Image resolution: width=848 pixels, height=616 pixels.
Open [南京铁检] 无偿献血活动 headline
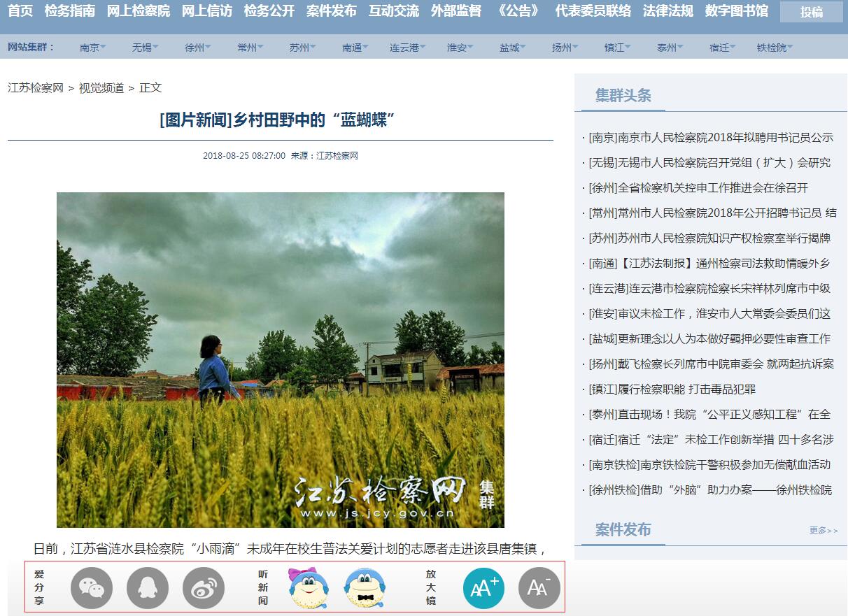(x=709, y=465)
